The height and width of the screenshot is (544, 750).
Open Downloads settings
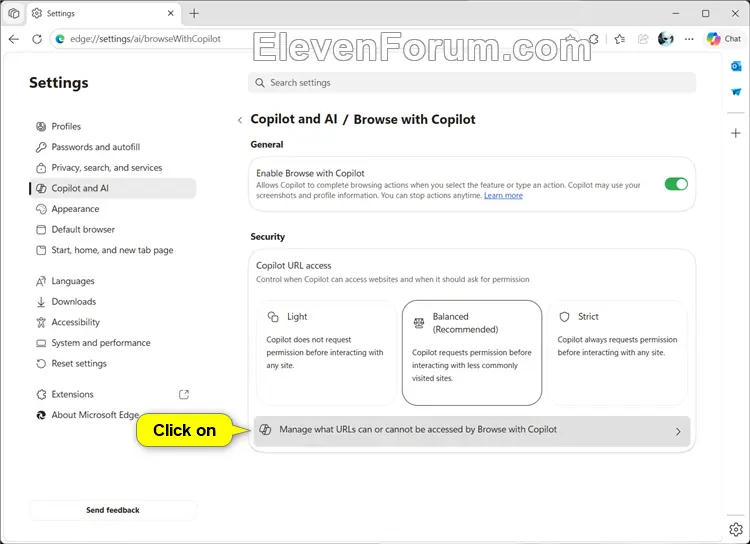[x=74, y=301]
